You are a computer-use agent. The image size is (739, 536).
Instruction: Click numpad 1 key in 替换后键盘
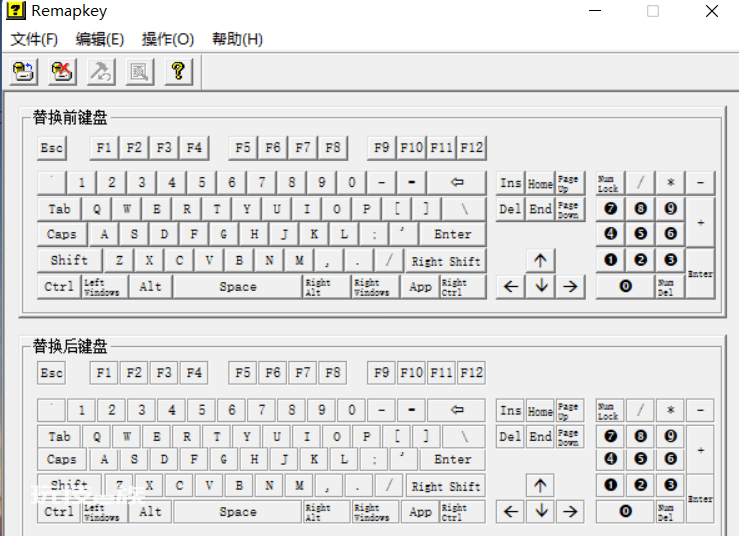pyautogui.click(x=610, y=486)
